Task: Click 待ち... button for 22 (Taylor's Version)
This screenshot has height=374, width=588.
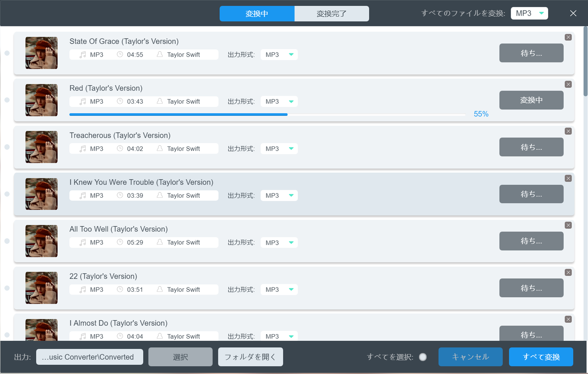Action: coord(531,288)
